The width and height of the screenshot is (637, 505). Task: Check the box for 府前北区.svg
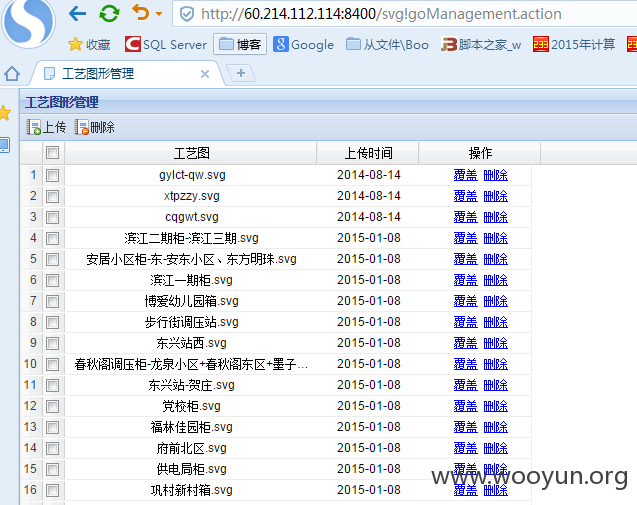point(52,449)
